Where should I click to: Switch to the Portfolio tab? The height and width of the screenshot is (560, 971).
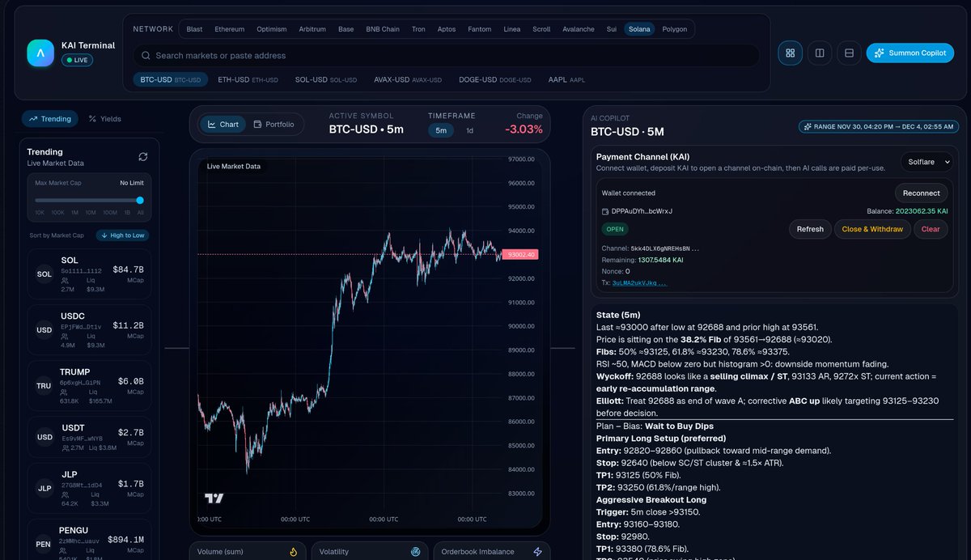[274, 125]
